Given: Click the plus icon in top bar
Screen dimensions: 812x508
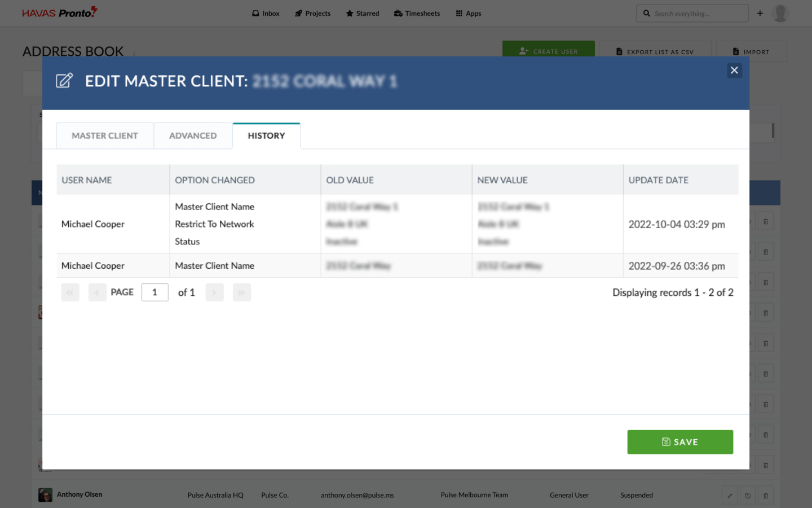Looking at the screenshot, I should pyautogui.click(x=760, y=14).
